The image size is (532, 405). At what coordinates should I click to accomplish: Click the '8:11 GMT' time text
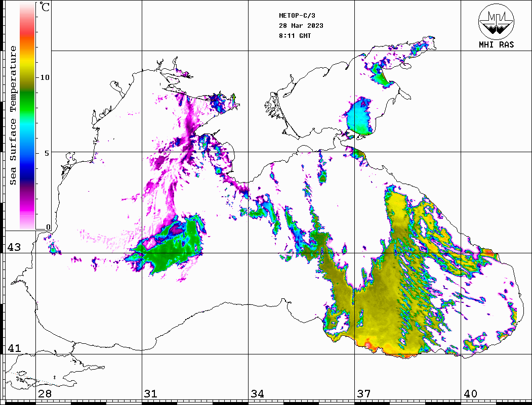click(x=295, y=36)
